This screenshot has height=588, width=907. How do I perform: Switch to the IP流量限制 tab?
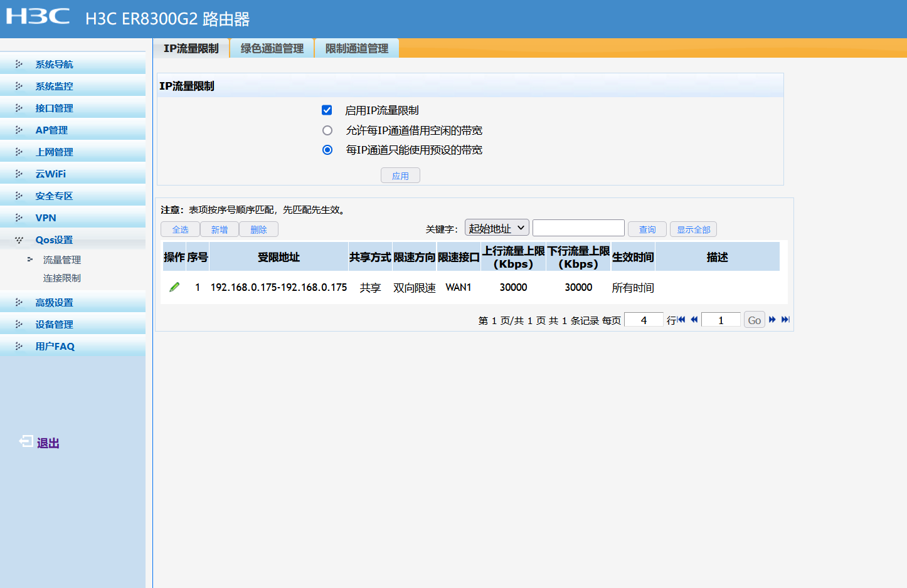(191, 48)
